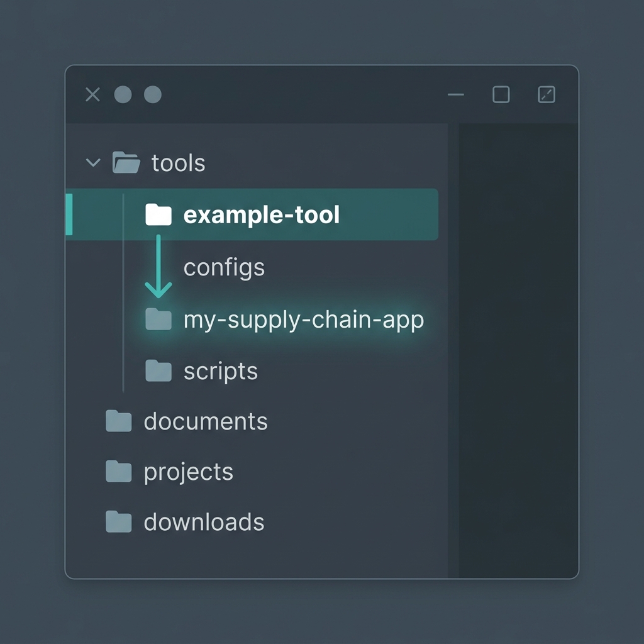Viewport: 644px width, 644px height.
Task: Click the my-supply-chain-app folder icon
Action: (158, 319)
